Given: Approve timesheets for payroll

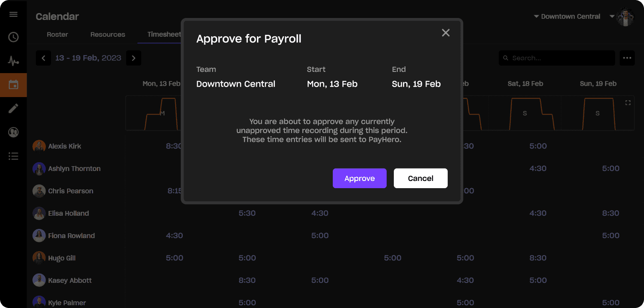Looking at the screenshot, I should pyautogui.click(x=359, y=178).
